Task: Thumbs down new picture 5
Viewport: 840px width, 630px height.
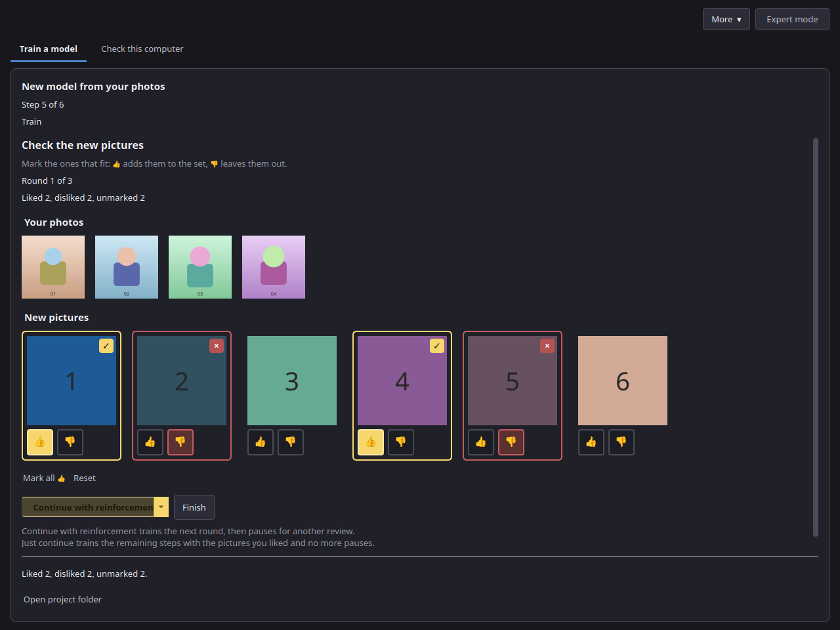Action: tap(511, 442)
